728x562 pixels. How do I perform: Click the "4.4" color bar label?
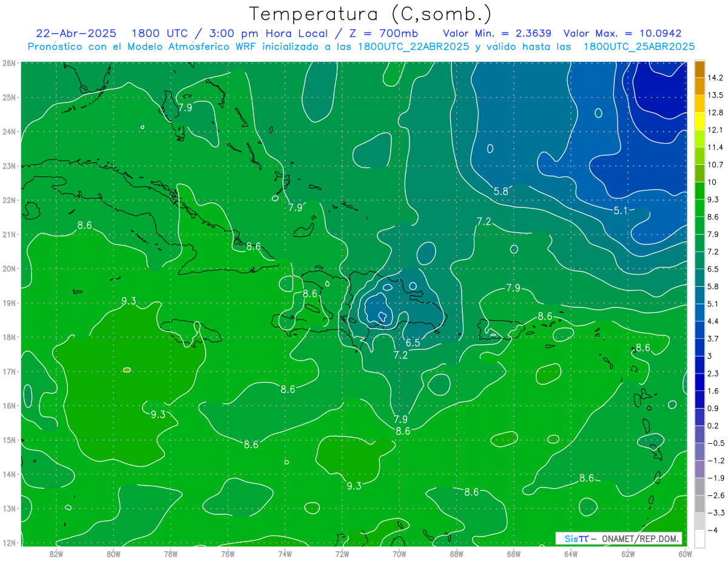click(x=713, y=321)
